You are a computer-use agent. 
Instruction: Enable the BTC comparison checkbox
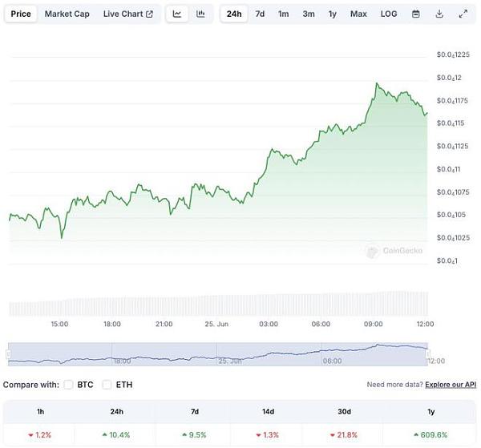click(x=68, y=385)
